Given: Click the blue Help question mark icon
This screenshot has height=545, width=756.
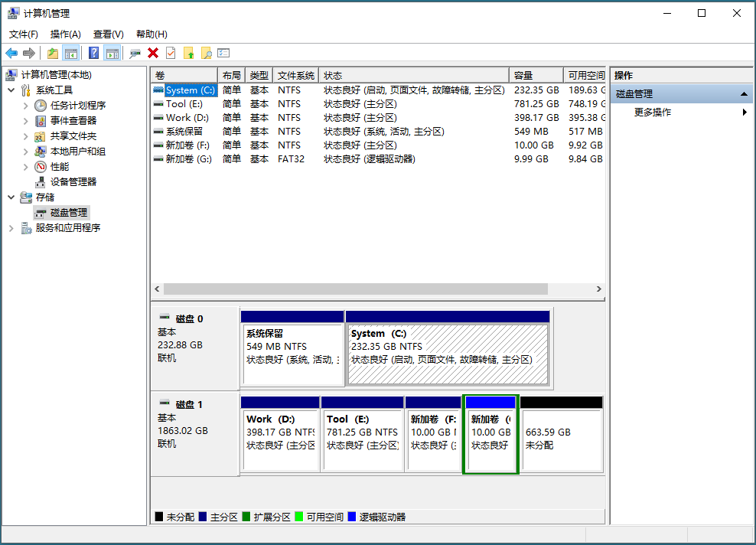Looking at the screenshot, I should tap(93, 53).
